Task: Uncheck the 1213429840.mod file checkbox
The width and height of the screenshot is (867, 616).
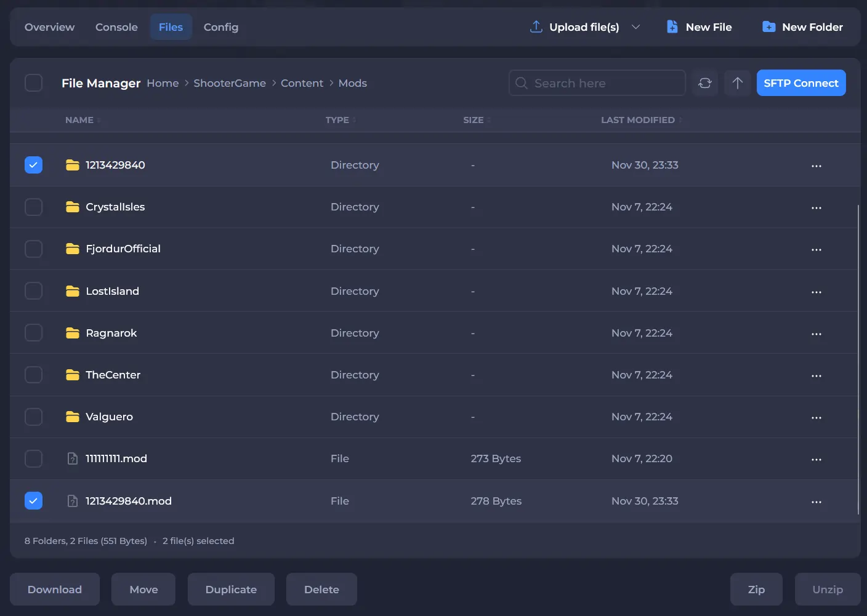Action: click(x=33, y=500)
